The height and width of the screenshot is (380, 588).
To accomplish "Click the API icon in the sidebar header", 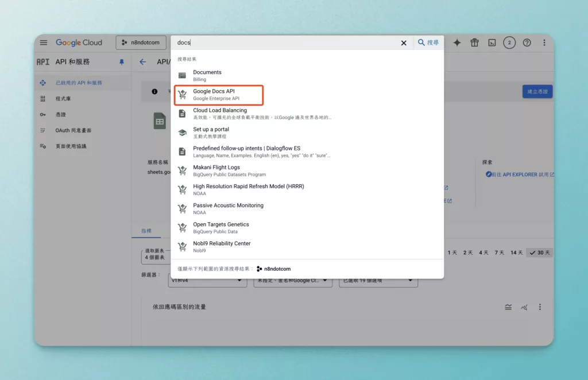I will click(42, 62).
